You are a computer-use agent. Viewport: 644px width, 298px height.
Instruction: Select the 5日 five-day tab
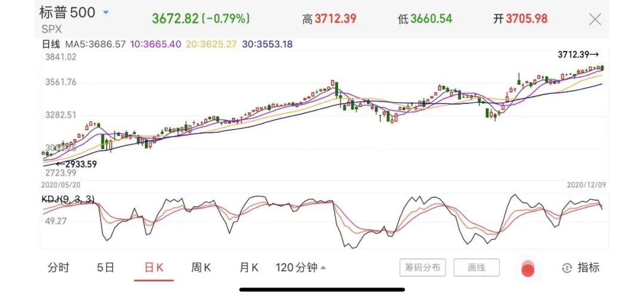click(x=105, y=268)
